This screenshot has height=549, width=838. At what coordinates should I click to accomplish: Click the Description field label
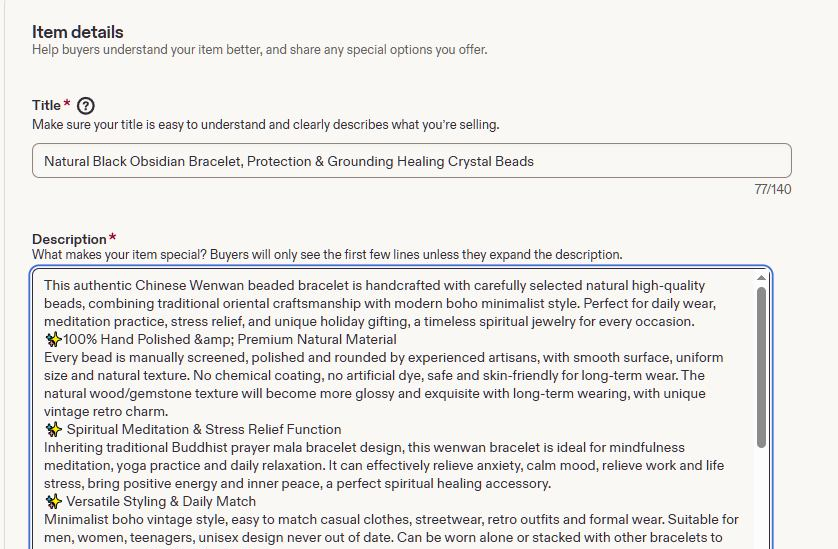pyautogui.click(x=69, y=239)
